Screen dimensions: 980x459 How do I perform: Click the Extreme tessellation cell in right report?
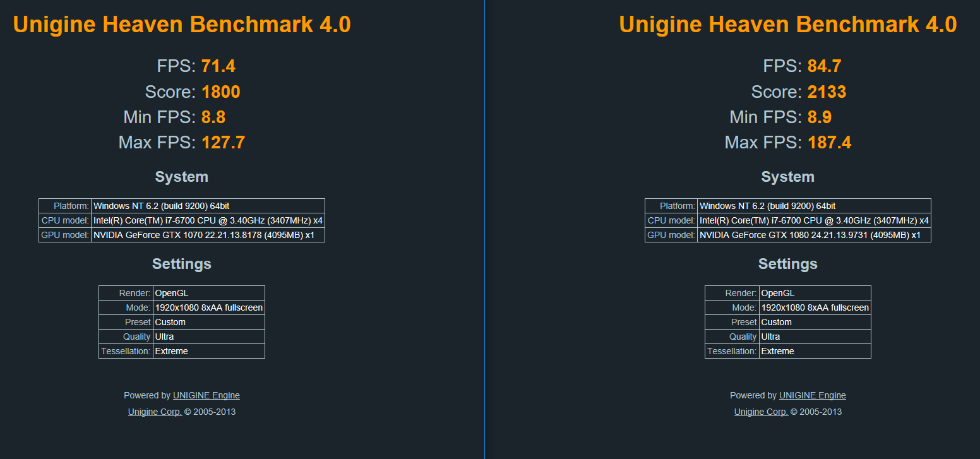[x=815, y=351]
